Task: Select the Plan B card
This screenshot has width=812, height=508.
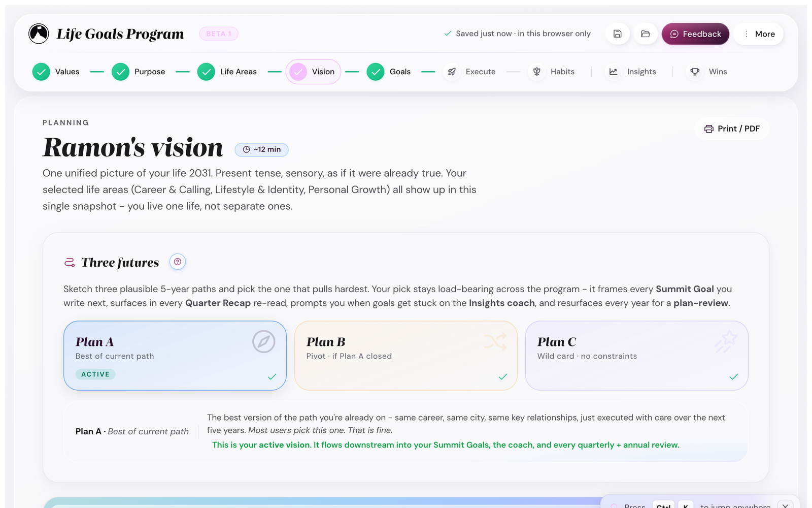Action: (406, 356)
